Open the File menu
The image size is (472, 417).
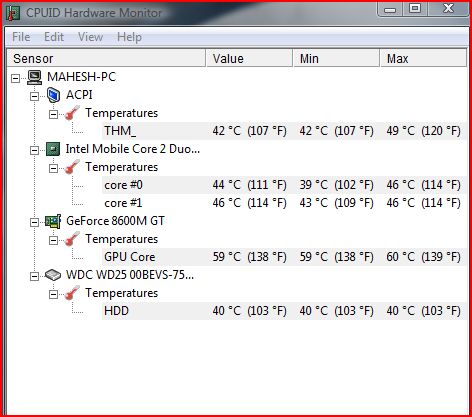tap(21, 37)
